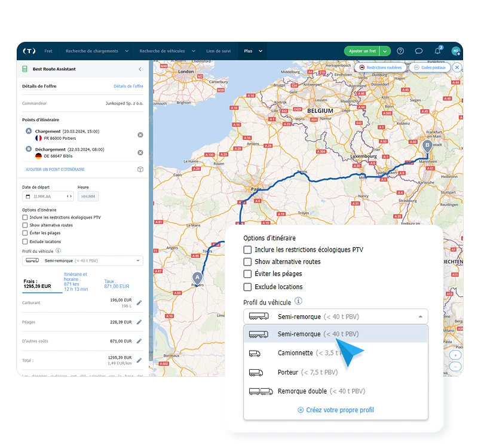Click Créez votre propre profil link
Screen dimensions: 478x448
click(x=340, y=410)
